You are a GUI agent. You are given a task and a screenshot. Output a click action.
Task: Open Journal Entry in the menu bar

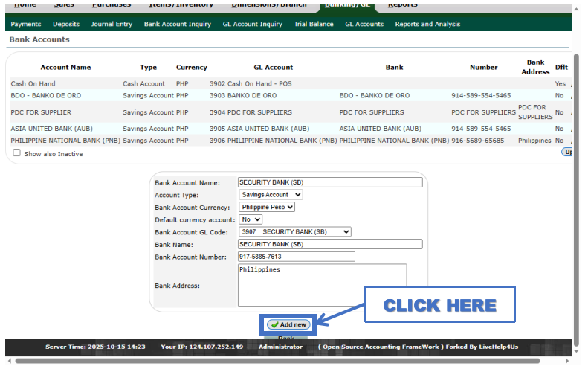click(x=112, y=24)
